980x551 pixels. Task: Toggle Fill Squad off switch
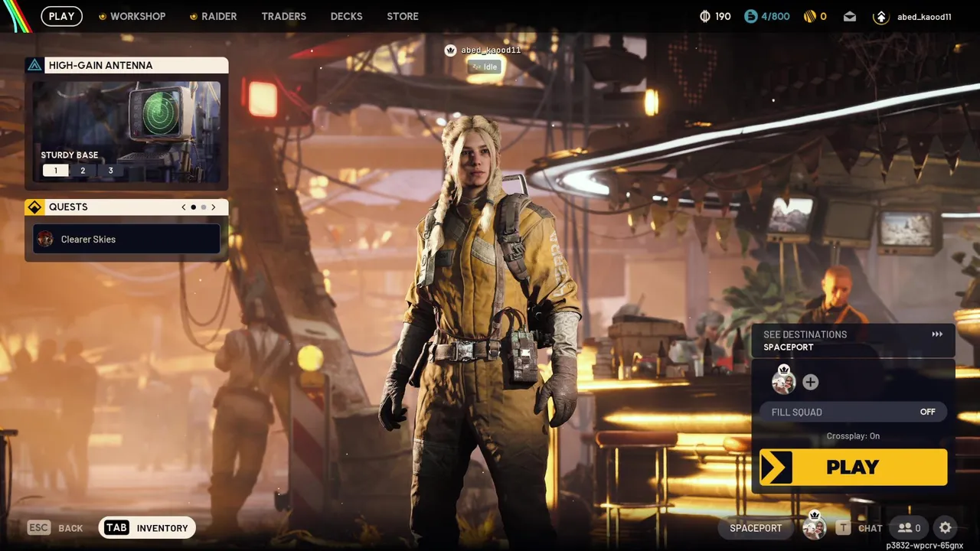click(853, 412)
